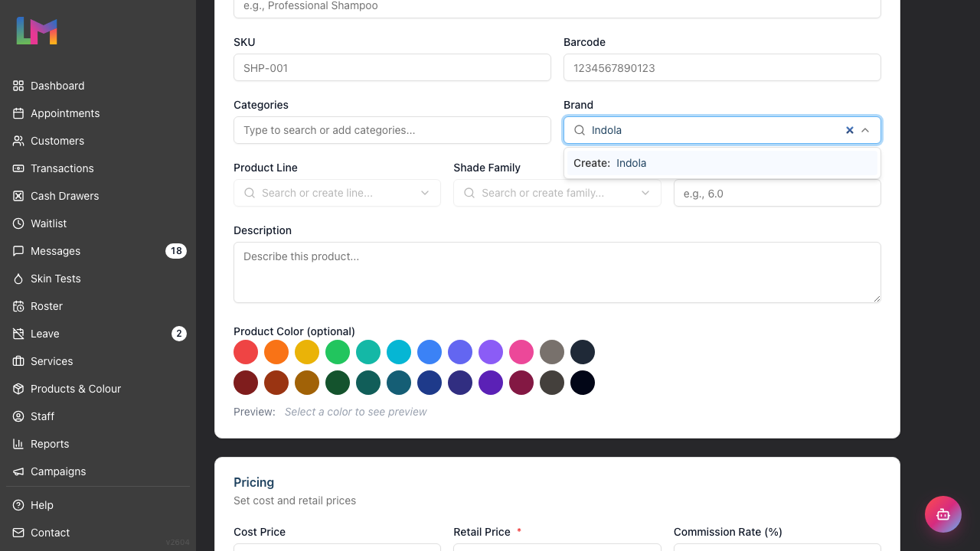
Task: Pick the yellow product color
Action: (307, 352)
